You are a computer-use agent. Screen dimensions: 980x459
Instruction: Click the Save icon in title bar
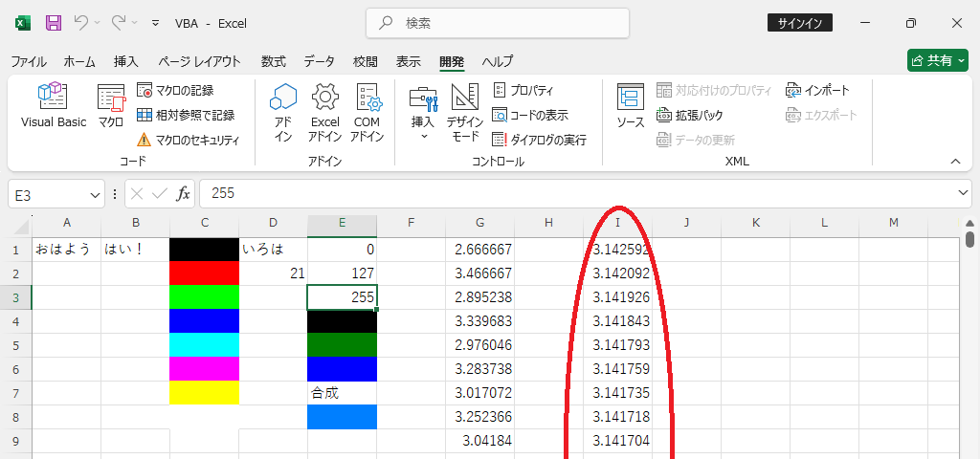tap(54, 23)
